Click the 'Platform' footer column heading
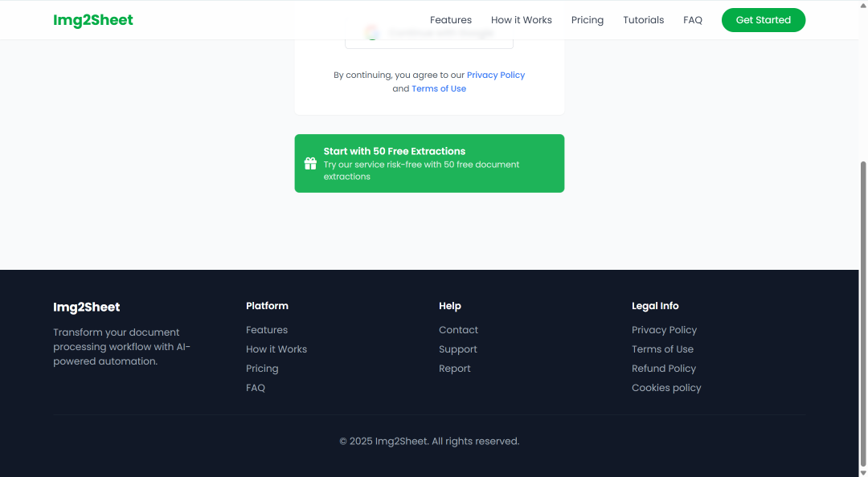 pos(267,306)
